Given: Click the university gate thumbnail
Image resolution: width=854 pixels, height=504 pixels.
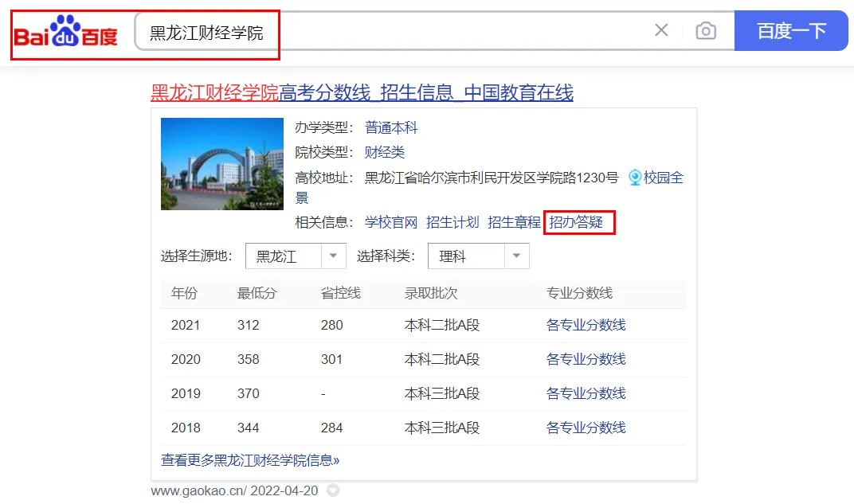Looking at the screenshot, I should [222, 164].
